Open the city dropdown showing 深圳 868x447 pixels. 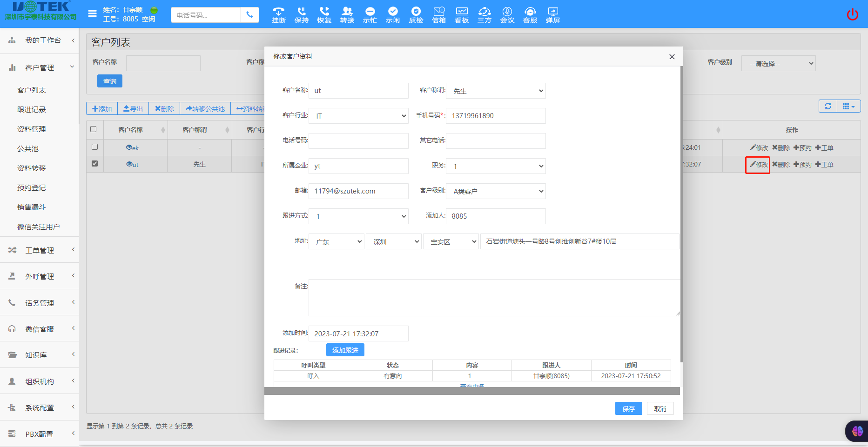(x=393, y=241)
